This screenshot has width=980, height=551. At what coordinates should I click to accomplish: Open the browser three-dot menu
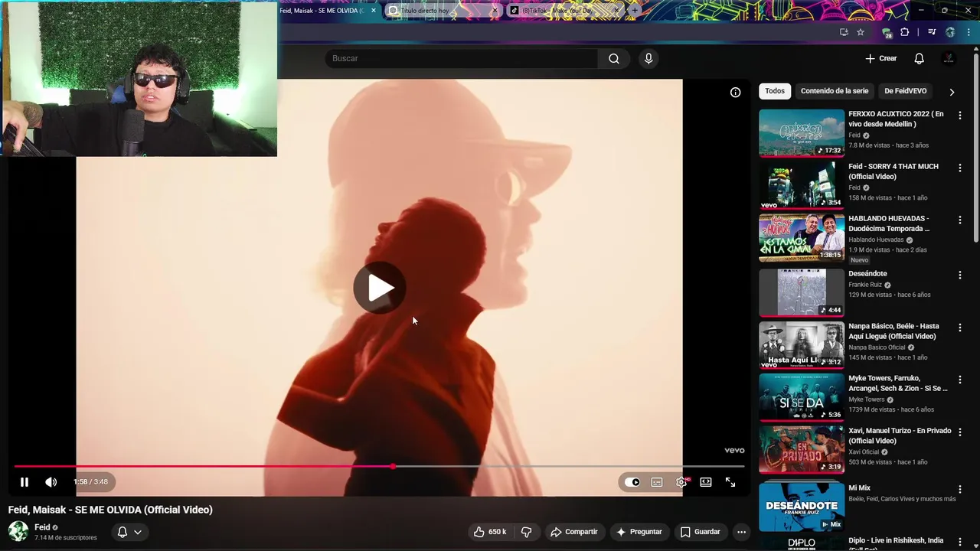[x=969, y=32]
